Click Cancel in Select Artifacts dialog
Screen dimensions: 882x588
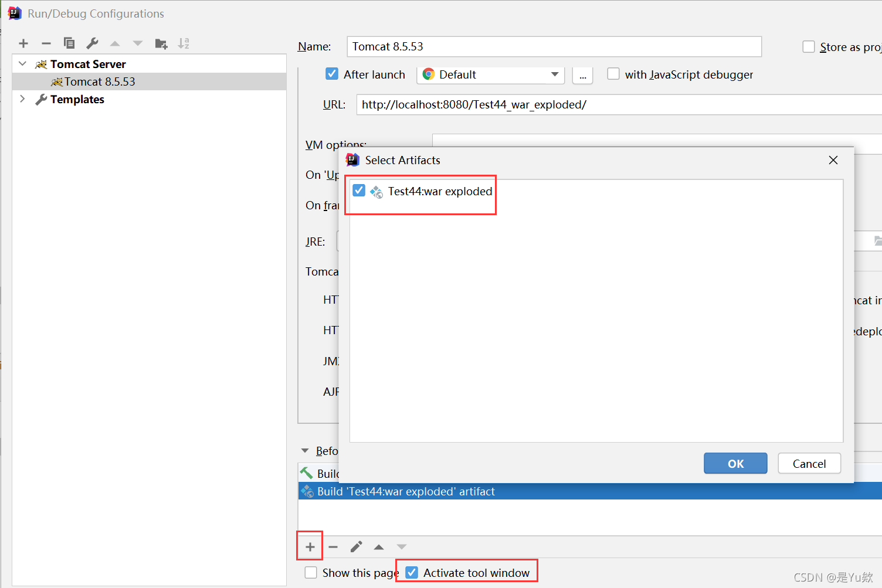[x=809, y=464]
